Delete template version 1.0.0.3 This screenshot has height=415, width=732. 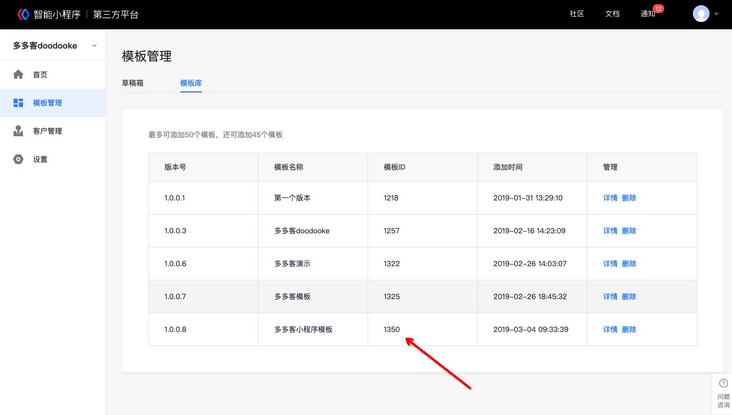(629, 231)
